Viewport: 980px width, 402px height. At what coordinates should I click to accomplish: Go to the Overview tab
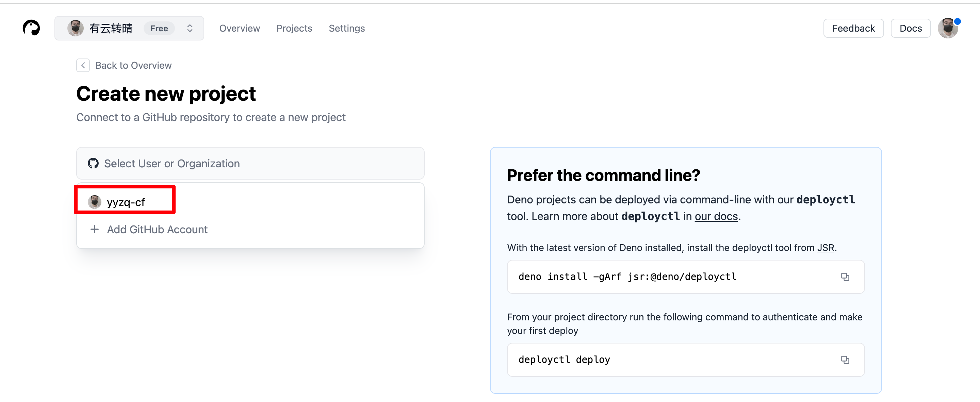tap(239, 28)
